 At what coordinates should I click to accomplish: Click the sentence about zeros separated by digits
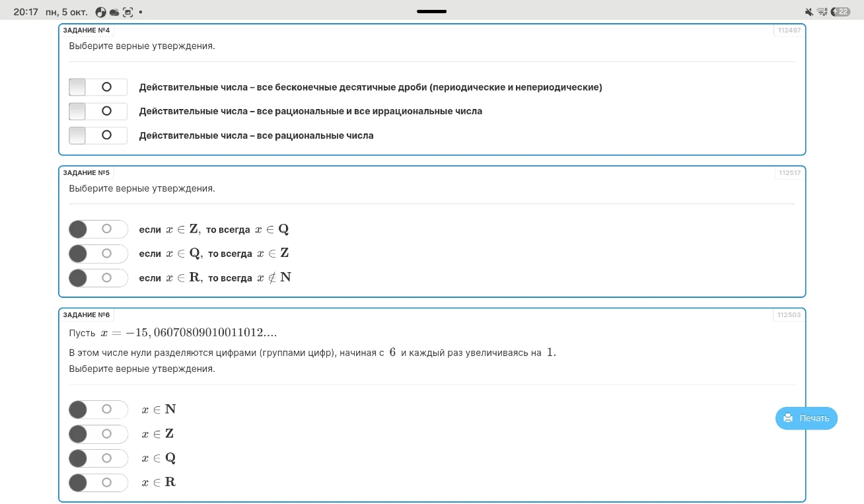coord(313,353)
